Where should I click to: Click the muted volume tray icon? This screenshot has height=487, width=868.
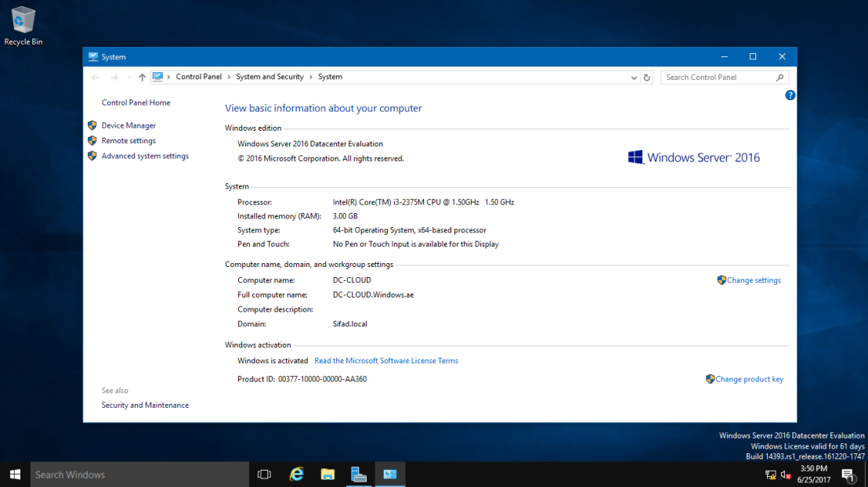coord(786,474)
